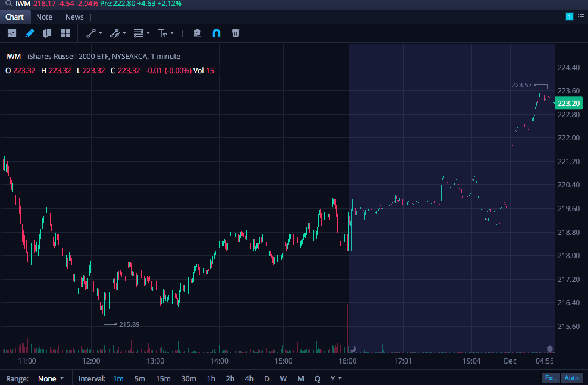Select the M monthly interval
The width and height of the screenshot is (588, 385).
(x=301, y=378)
